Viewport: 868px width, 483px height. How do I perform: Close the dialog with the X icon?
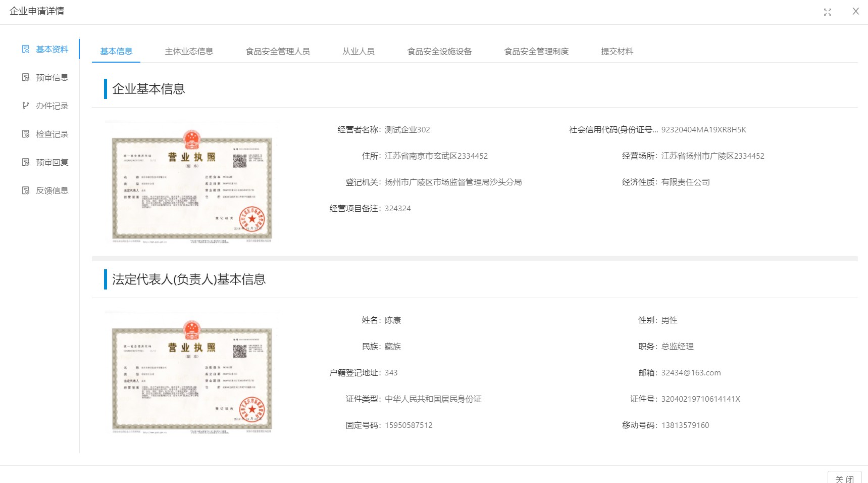pos(855,12)
